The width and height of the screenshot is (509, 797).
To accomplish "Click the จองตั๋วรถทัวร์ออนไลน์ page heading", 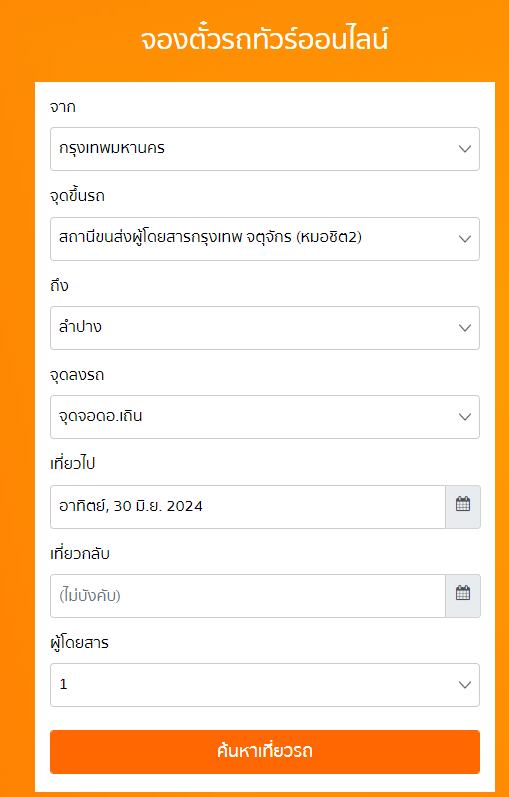I will point(264,40).
